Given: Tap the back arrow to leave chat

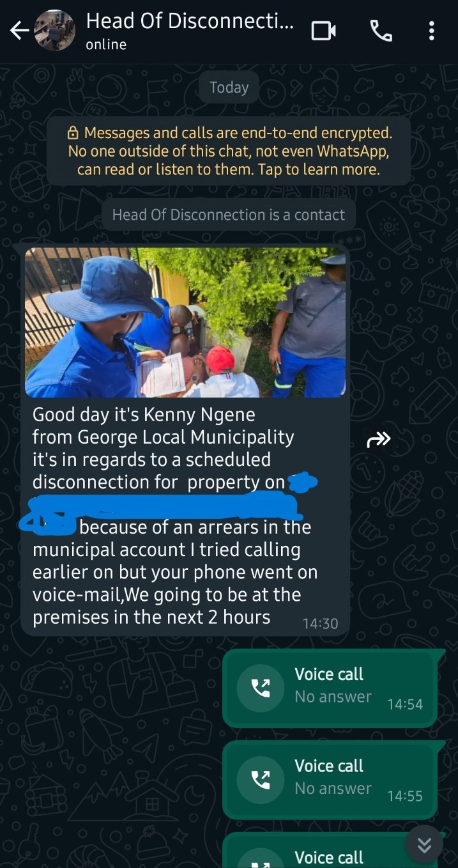Looking at the screenshot, I should coord(19,31).
